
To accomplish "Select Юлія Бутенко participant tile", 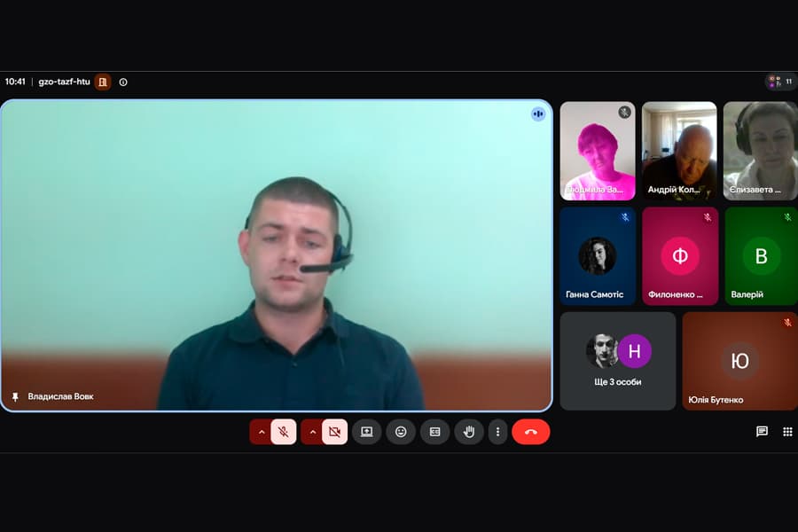I will (740, 361).
